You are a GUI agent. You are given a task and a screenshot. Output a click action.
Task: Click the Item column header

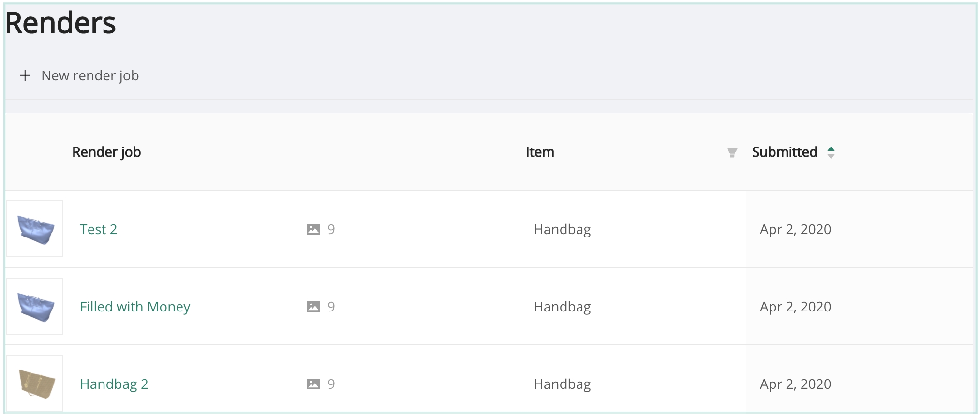540,152
